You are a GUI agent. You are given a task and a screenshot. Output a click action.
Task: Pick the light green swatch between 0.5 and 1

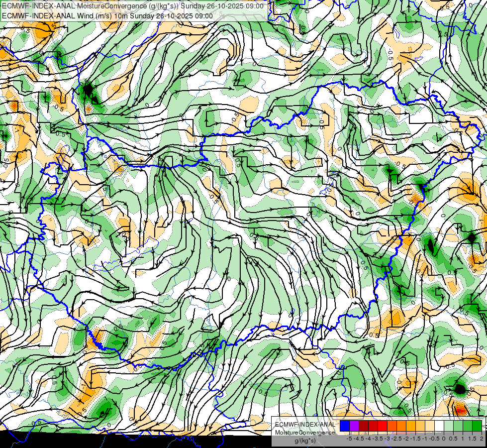coord(458,426)
